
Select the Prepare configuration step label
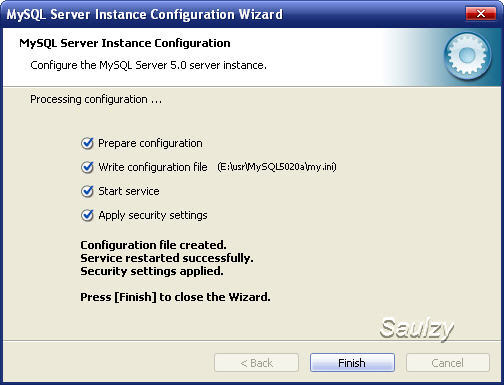tap(150, 143)
